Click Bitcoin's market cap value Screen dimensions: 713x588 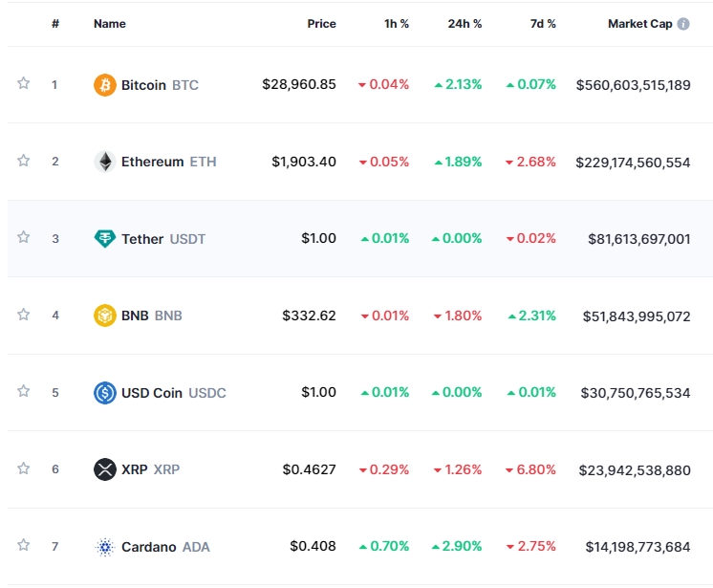point(633,85)
